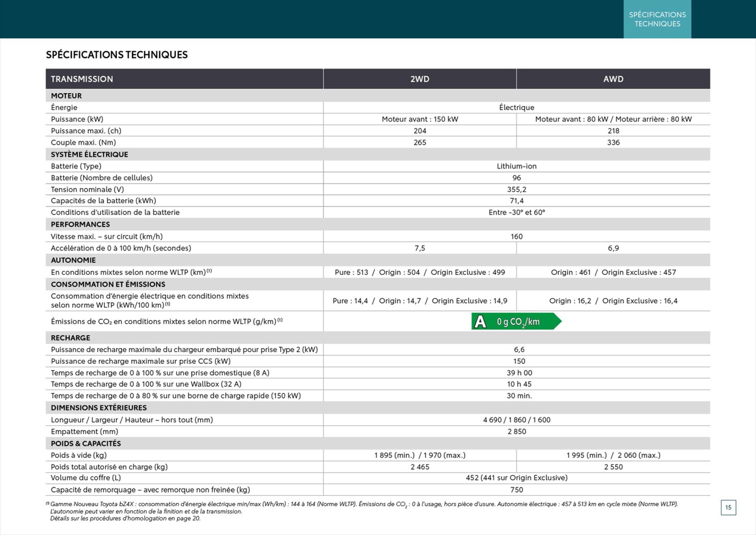756x535 pixels.
Task: Click the 6,6 kW onboard charger value
Action: pos(519,350)
